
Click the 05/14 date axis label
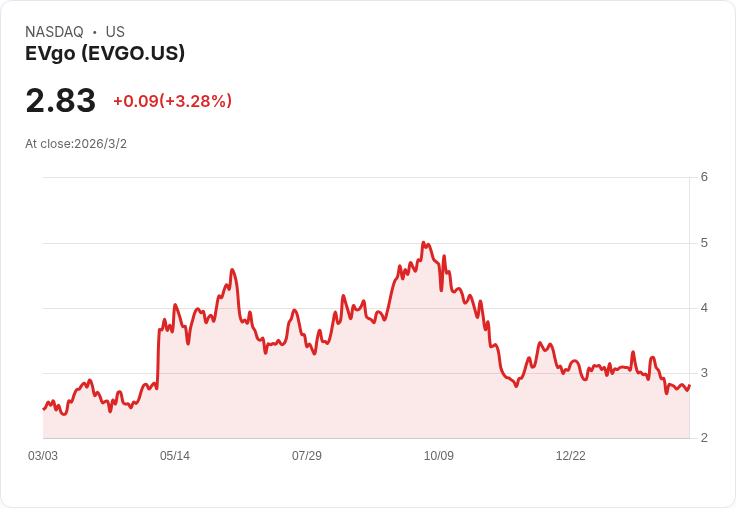click(175, 456)
